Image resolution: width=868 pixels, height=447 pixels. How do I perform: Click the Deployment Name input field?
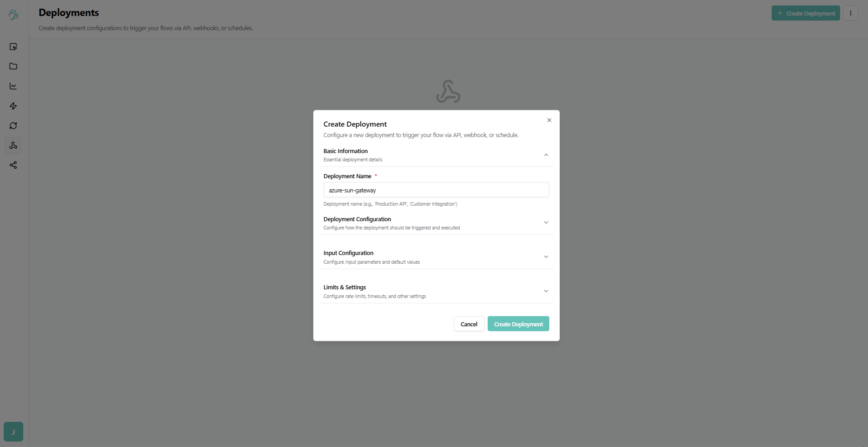click(436, 190)
